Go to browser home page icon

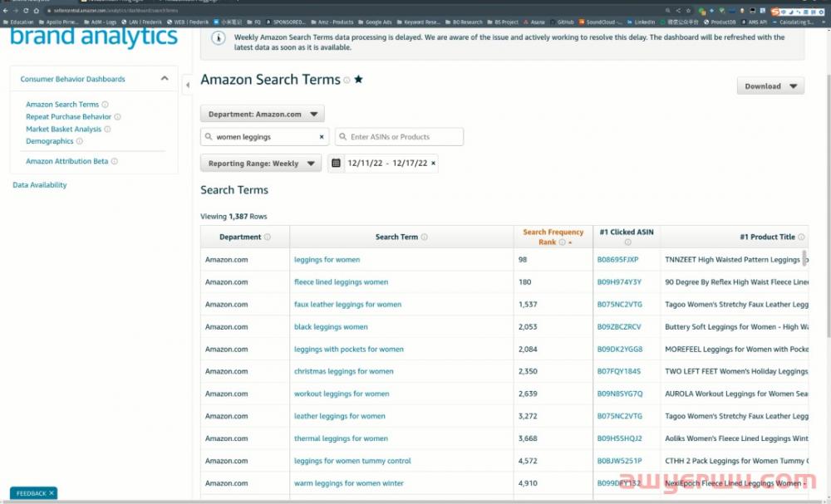36,11
